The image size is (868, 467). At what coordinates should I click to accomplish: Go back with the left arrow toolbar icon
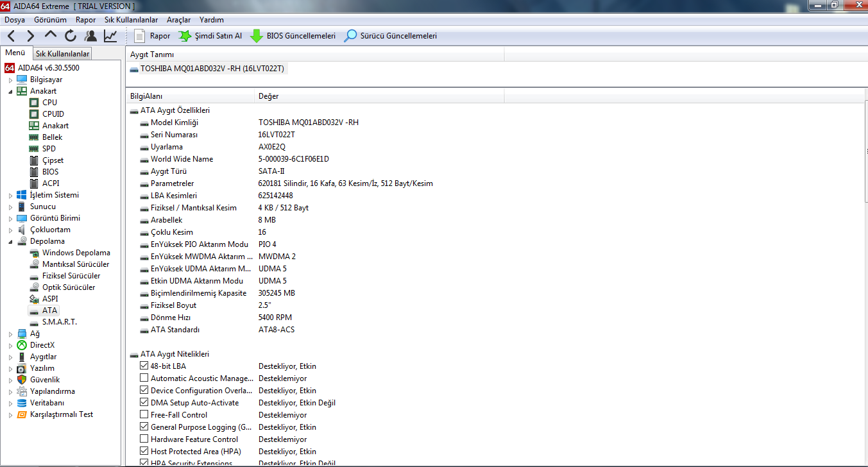(12, 36)
